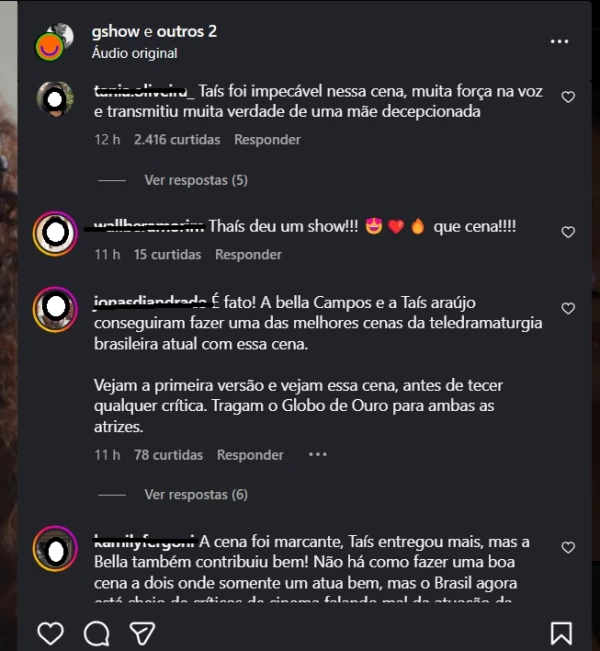The height and width of the screenshot is (651, 600).
Task: Open the post's three-dots options menu
Action: click(560, 42)
